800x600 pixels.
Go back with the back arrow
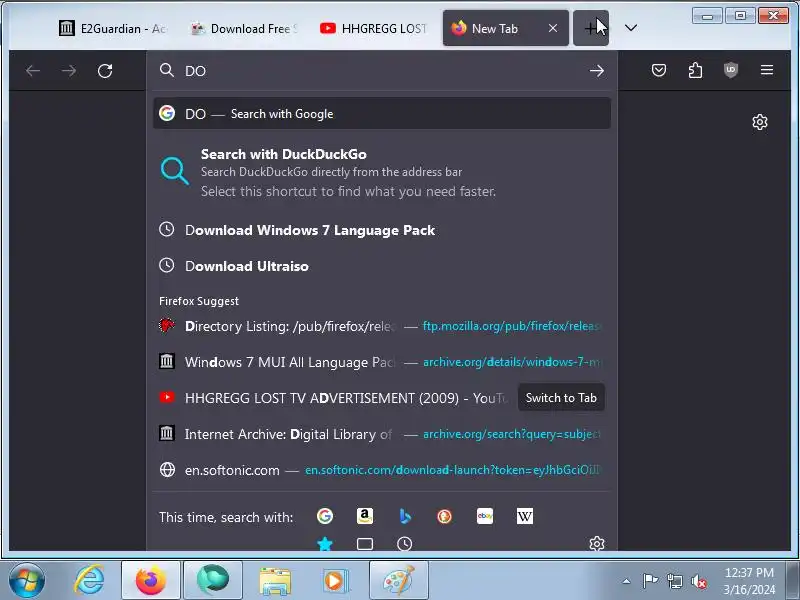[x=33, y=71]
